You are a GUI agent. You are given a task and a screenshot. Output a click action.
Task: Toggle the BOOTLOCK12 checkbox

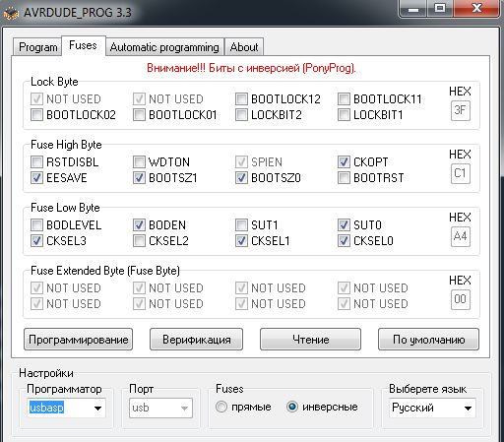tap(241, 98)
